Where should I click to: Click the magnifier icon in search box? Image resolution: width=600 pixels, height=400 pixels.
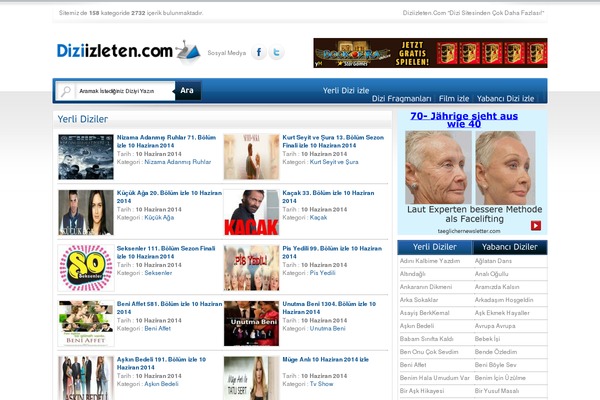(66, 91)
